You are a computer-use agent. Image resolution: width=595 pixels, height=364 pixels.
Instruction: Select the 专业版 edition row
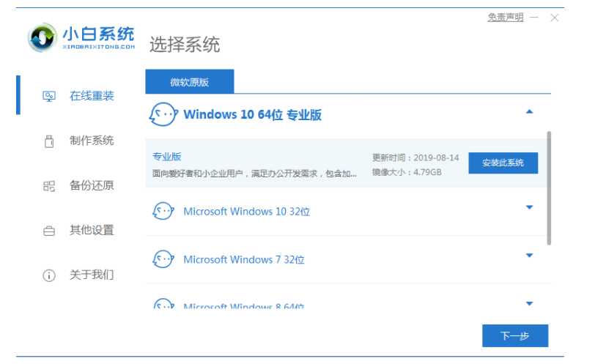(256, 163)
